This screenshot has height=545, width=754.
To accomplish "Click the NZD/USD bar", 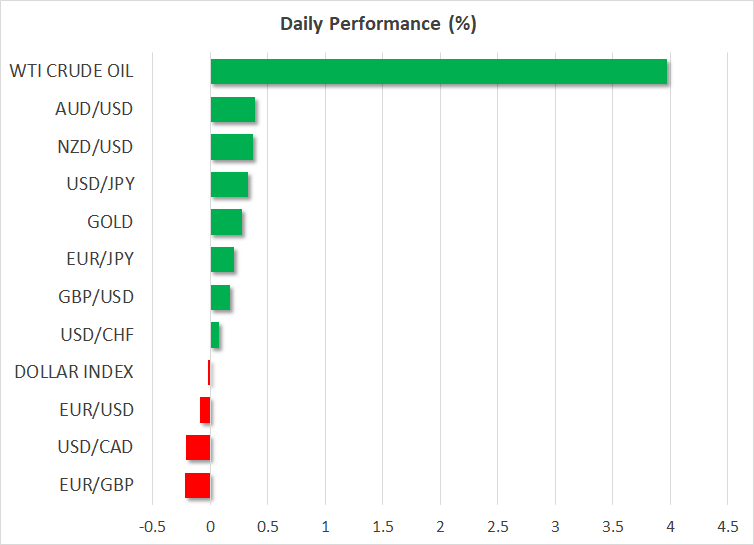I will pyautogui.click(x=231, y=147).
